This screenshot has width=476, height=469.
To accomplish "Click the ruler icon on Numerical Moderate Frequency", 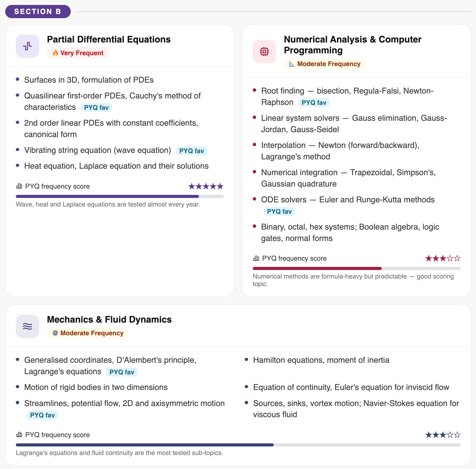I will (292, 64).
